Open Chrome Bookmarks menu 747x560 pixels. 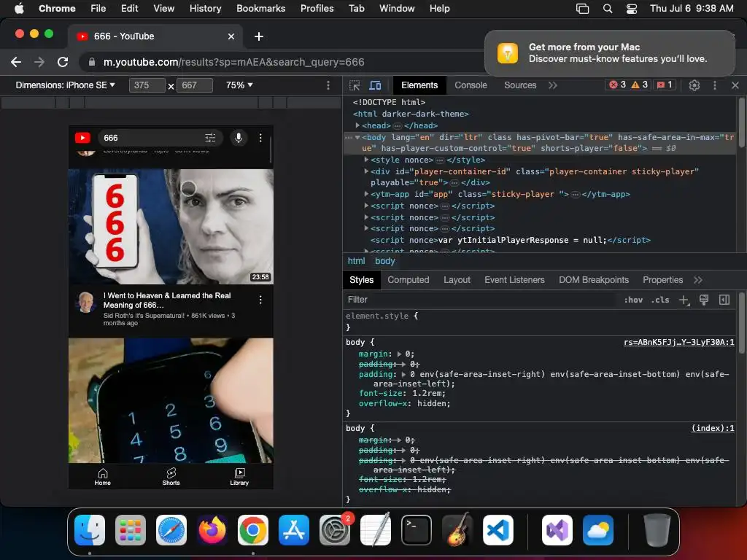(260, 9)
